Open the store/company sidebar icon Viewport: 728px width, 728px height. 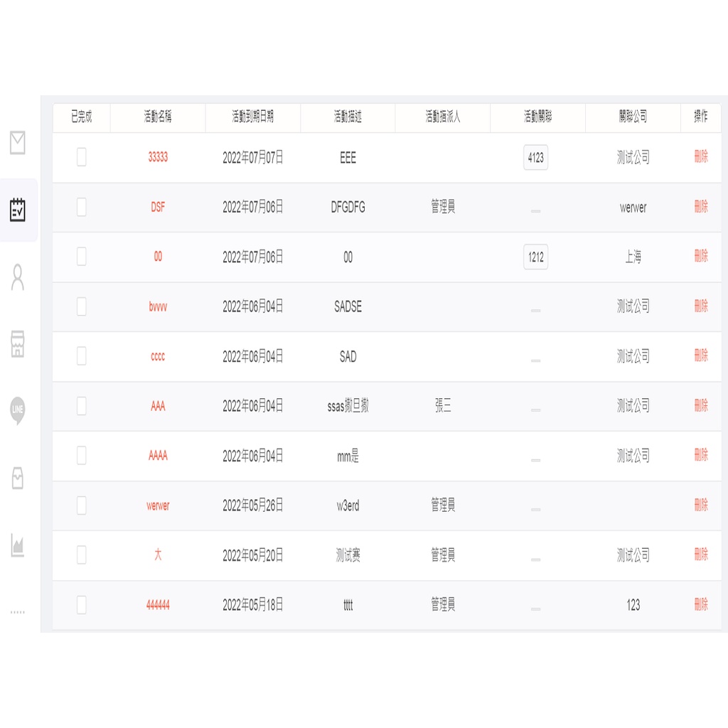click(18, 344)
